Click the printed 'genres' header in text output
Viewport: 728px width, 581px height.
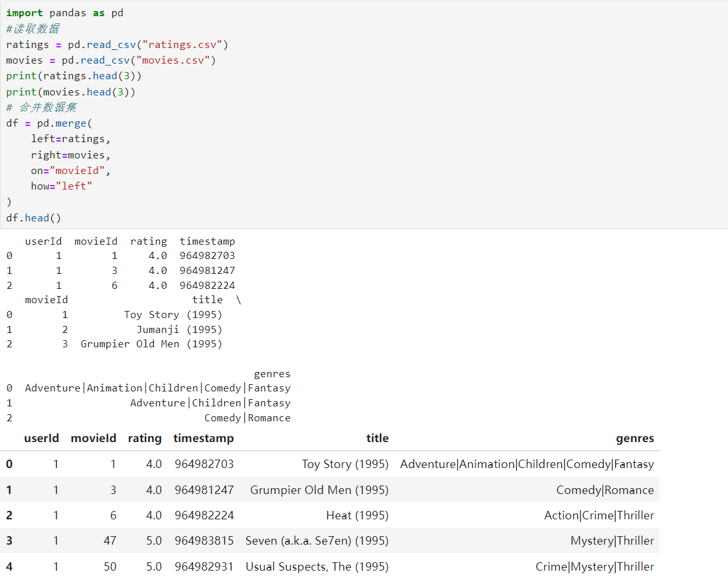[272, 374]
